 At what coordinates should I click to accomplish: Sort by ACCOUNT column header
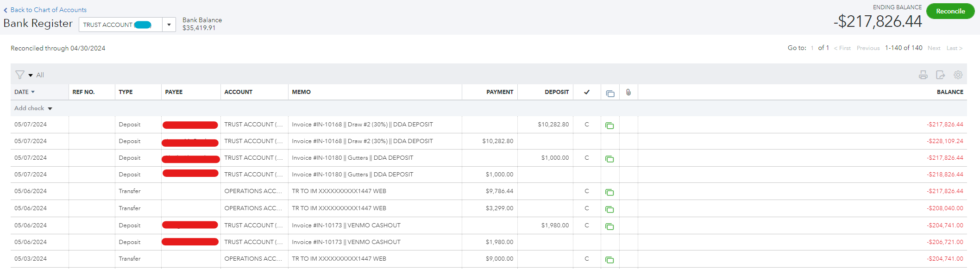(239, 92)
